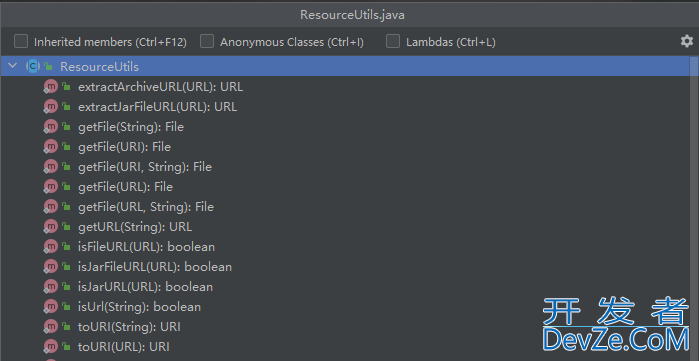Select extractJarFileURL(URL): URL method
This screenshot has width=699, height=361.
pyautogui.click(x=157, y=107)
